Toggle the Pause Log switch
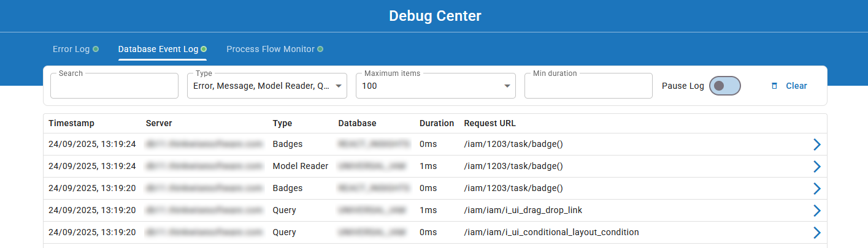The width and height of the screenshot is (868, 248). (x=724, y=86)
